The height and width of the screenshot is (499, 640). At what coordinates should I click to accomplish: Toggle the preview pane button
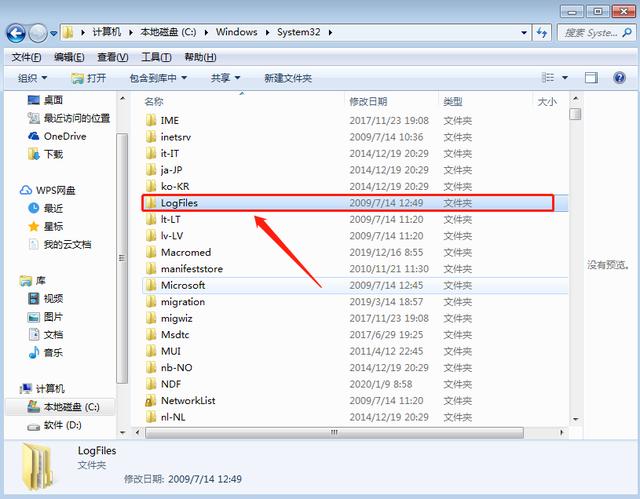[x=591, y=78]
